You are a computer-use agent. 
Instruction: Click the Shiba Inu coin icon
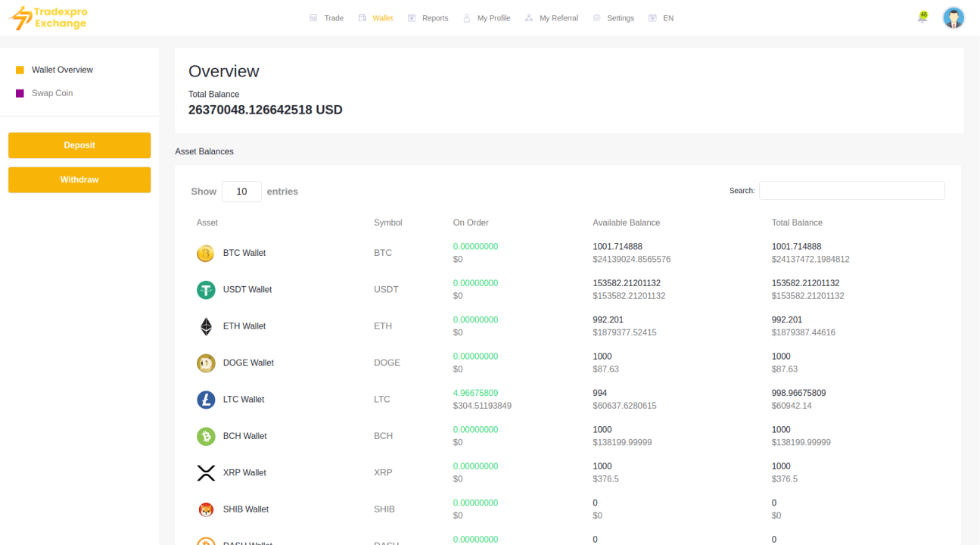[x=205, y=509]
